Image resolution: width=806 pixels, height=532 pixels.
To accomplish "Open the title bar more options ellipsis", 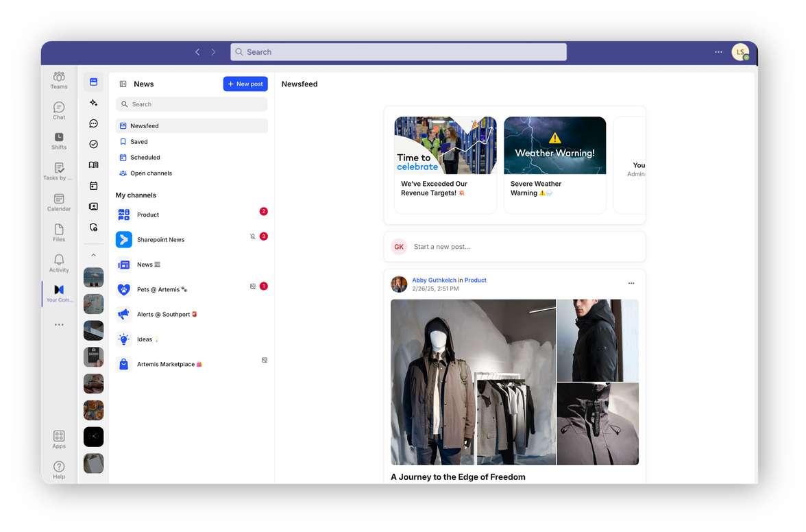I will click(x=718, y=52).
